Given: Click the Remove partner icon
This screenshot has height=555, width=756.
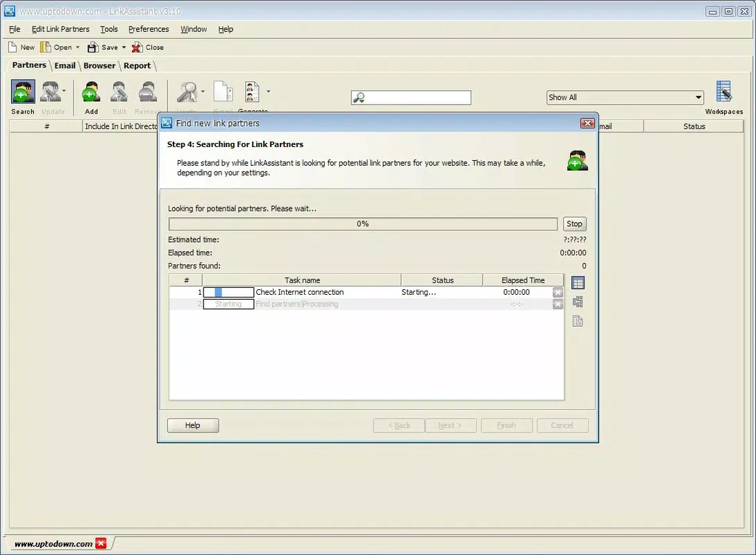Looking at the screenshot, I should pos(148,92).
